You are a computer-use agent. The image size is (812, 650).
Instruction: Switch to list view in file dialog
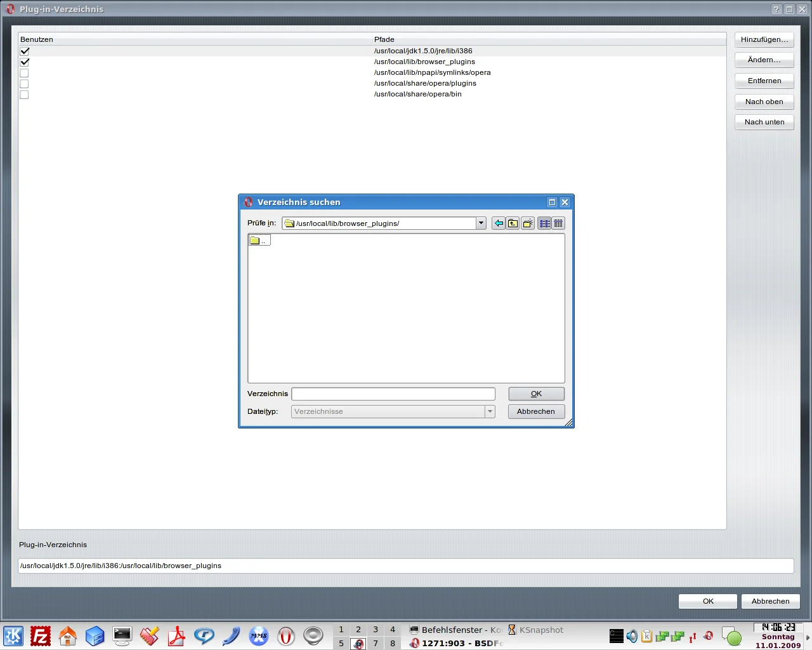(x=544, y=223)
